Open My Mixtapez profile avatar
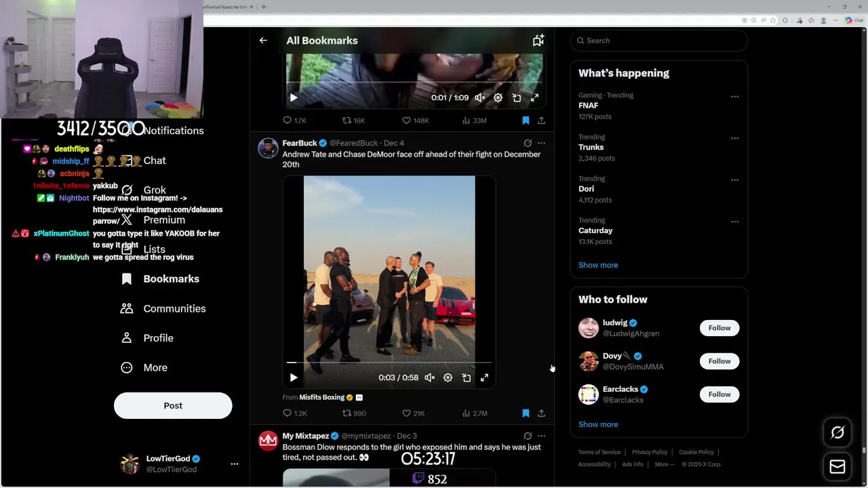 click(268, 441)
